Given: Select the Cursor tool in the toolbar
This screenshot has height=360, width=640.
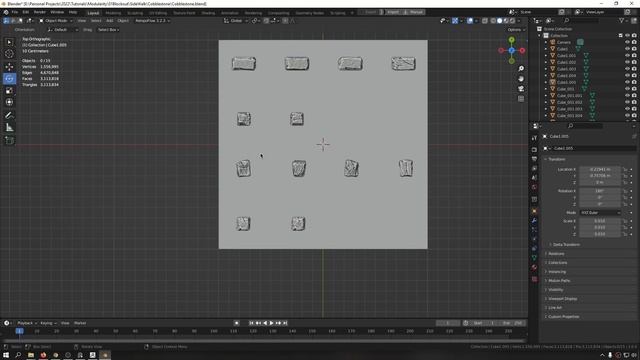Looking at the screenshot, I should pos(9,53).
